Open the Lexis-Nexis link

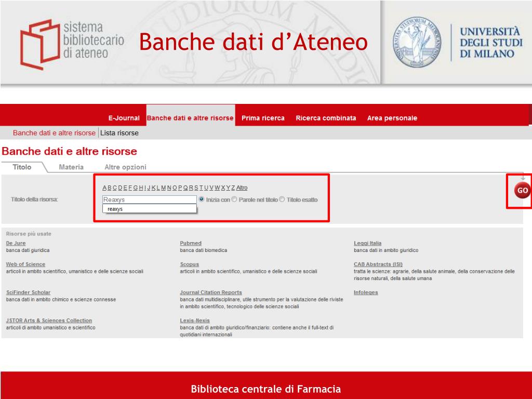195,321
